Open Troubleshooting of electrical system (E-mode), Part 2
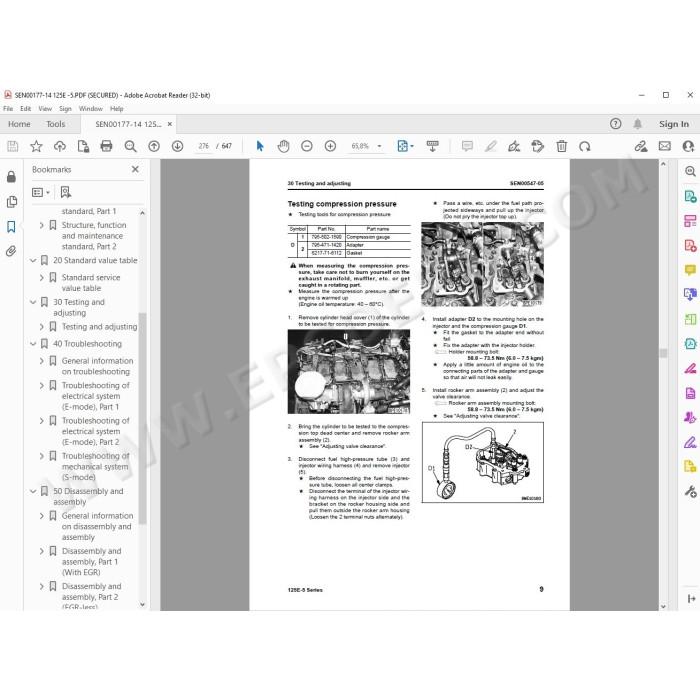This screenshot has width=700, height=700. point(96,431)
